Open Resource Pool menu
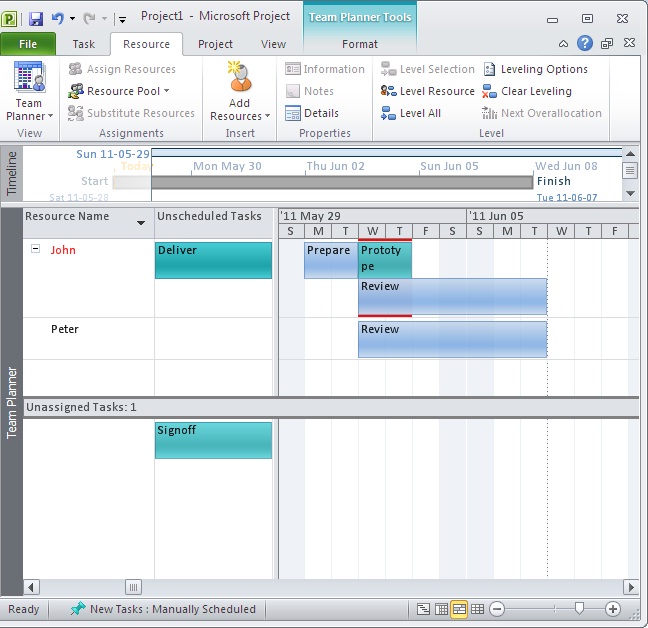Viewport: 648px width, 628px height. (x=119, y=91)
